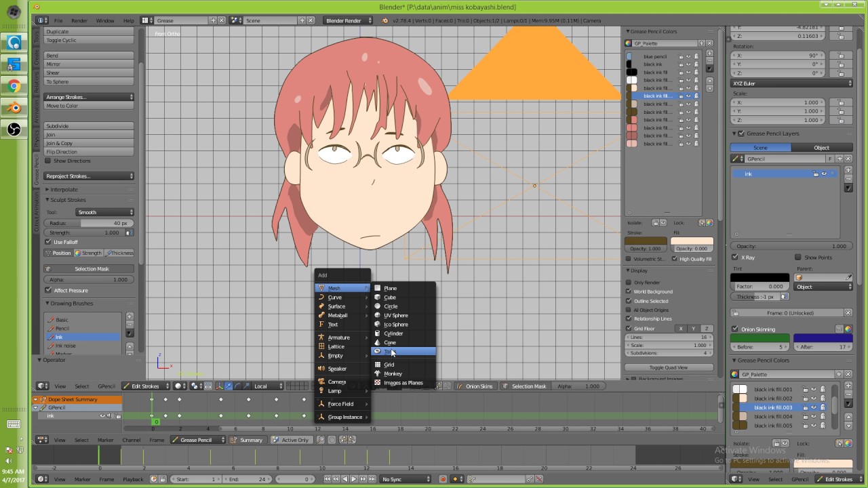Add a Monkey mesh
The width and height of the screenshot is (868, 488).
tap(404, 373)
